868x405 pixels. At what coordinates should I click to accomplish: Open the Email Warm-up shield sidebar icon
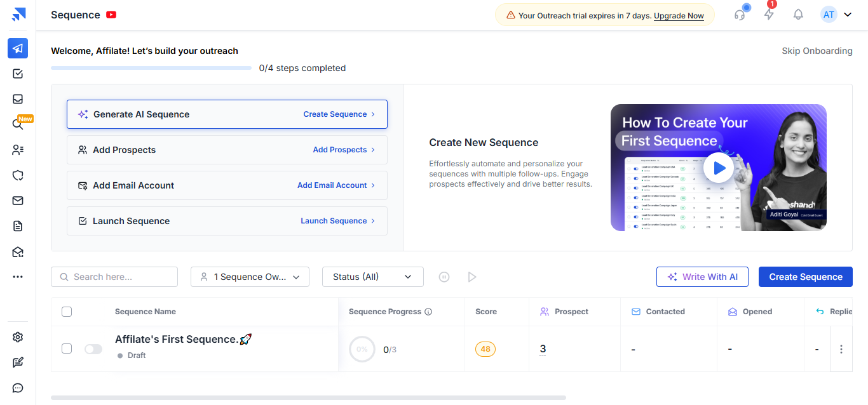tap(18, 175)
